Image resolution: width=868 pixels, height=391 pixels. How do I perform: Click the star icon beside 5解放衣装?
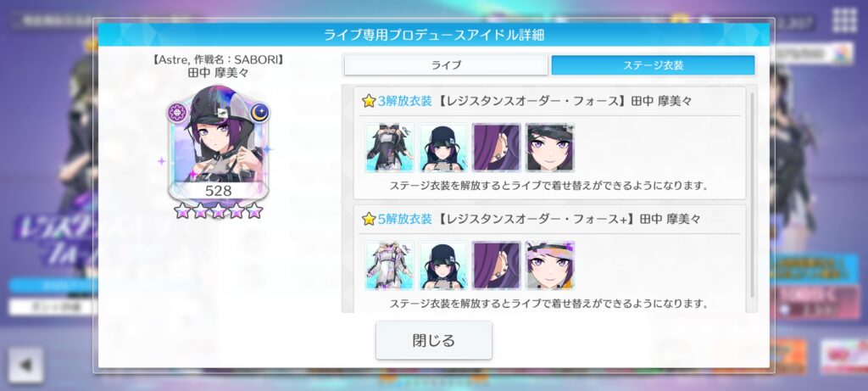click(369, 219)
